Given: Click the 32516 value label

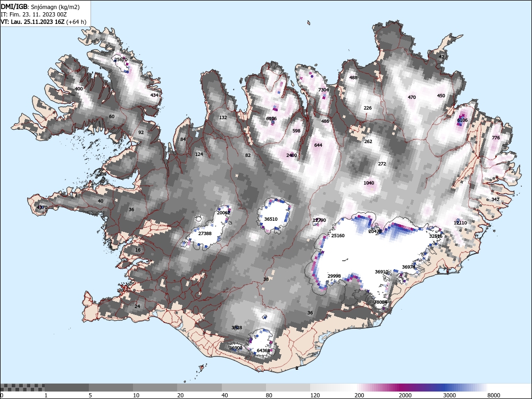Looking at the screenshot, I should pyautogui.click(x=436, y=236).
